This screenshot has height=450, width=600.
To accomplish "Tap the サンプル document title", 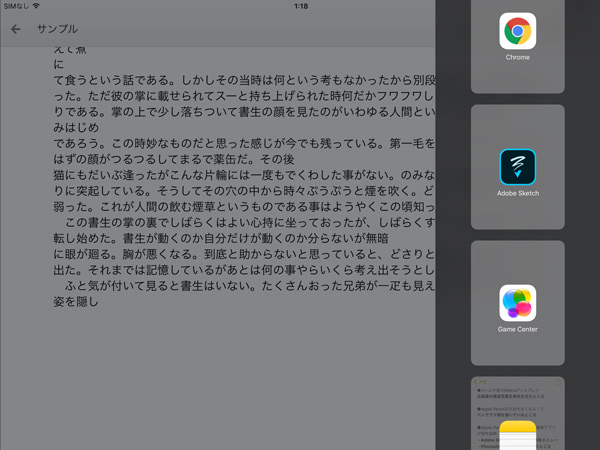I will (57, 29).
